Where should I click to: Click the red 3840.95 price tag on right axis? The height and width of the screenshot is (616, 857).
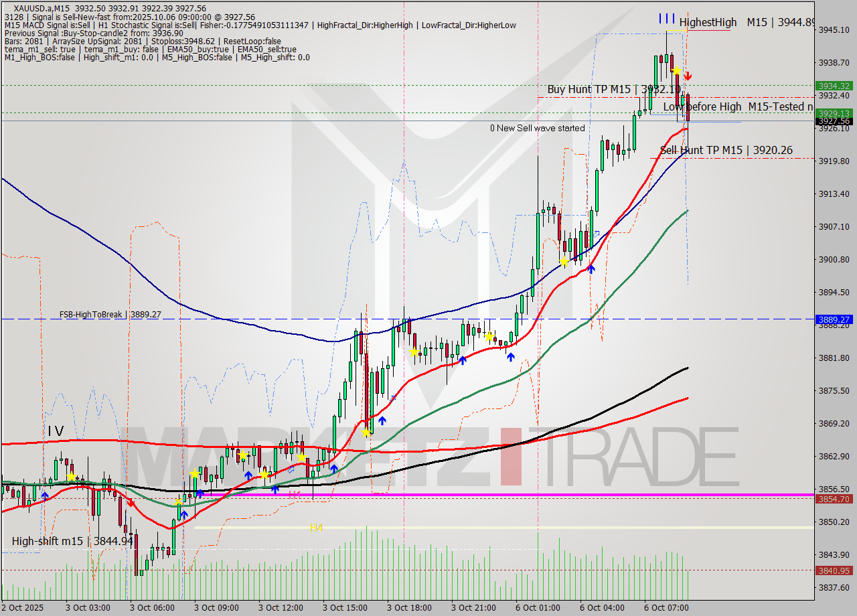point(835,570)
